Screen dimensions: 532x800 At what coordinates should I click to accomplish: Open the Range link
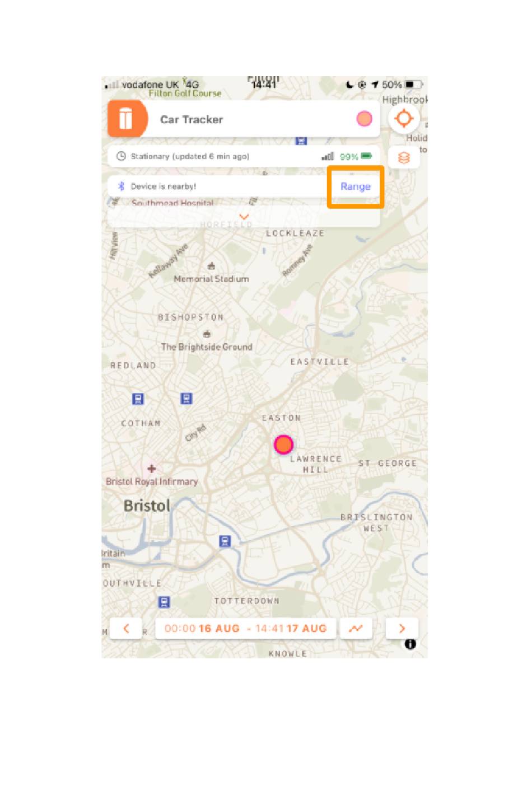click(356, 186)
